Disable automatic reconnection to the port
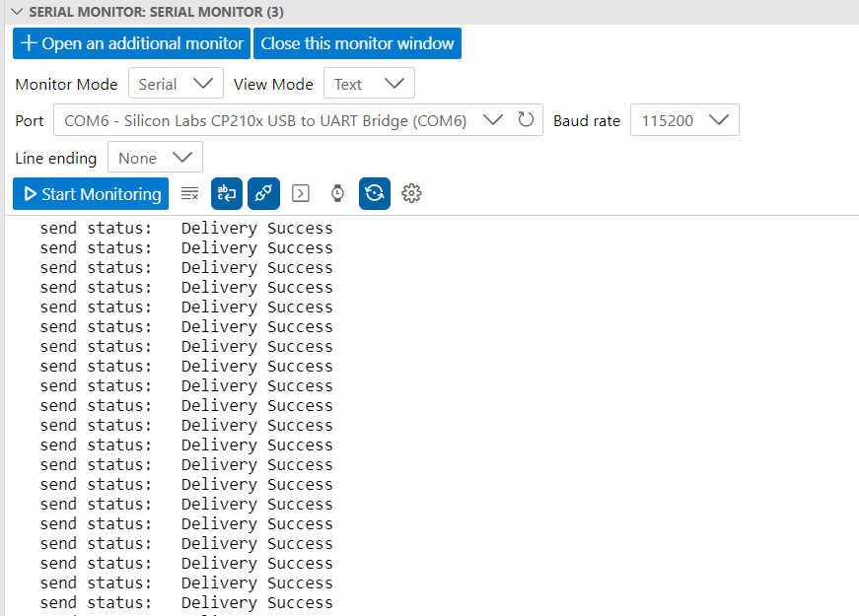The width and height of the screenshot is (859, 616). coord(374,193)
